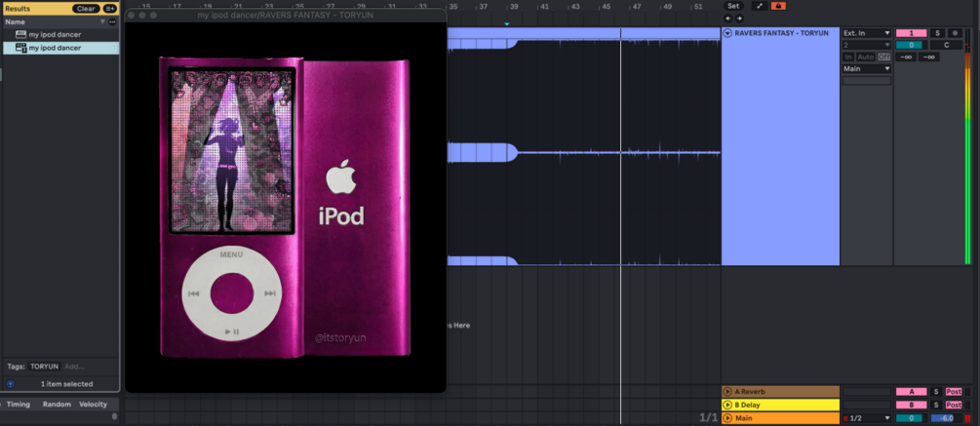Click the '1 item selected' status text
This screenshot has height=426, width=980.
[x=66, y=383]
